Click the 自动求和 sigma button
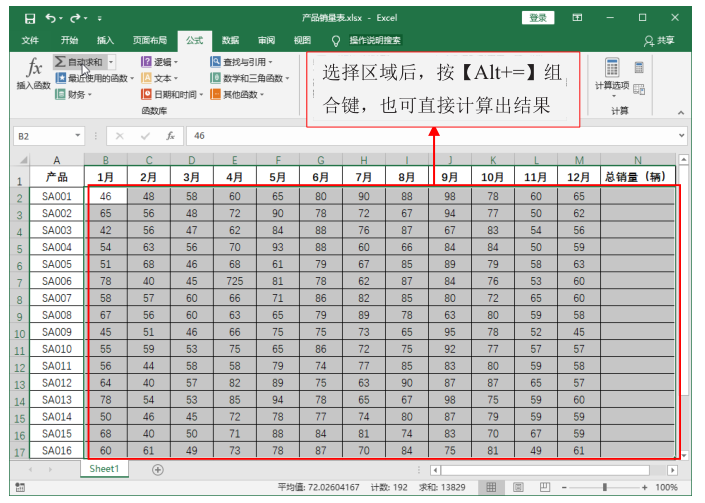Screen dimensions: 705x503 pos(80,62)
